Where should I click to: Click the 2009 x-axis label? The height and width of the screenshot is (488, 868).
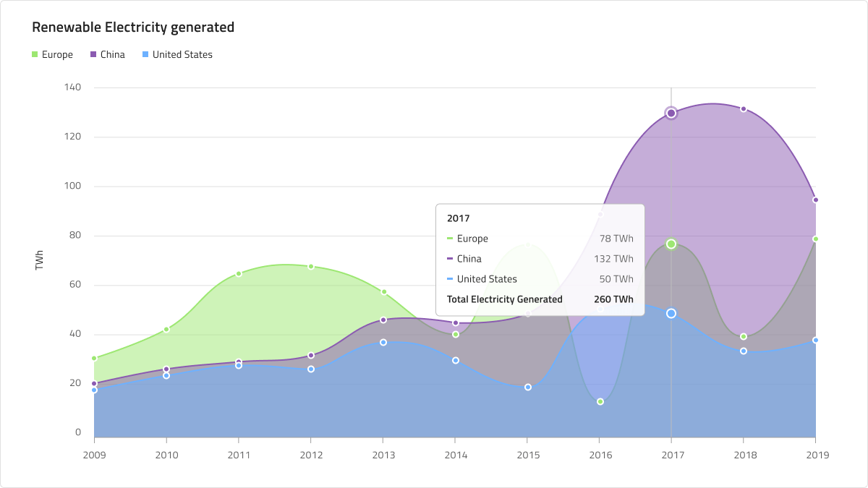[94, 455]
